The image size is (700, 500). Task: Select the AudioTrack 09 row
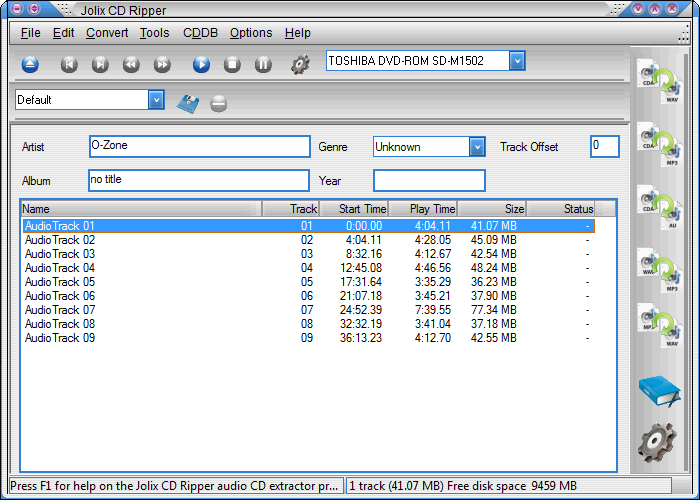coord(308,338)
